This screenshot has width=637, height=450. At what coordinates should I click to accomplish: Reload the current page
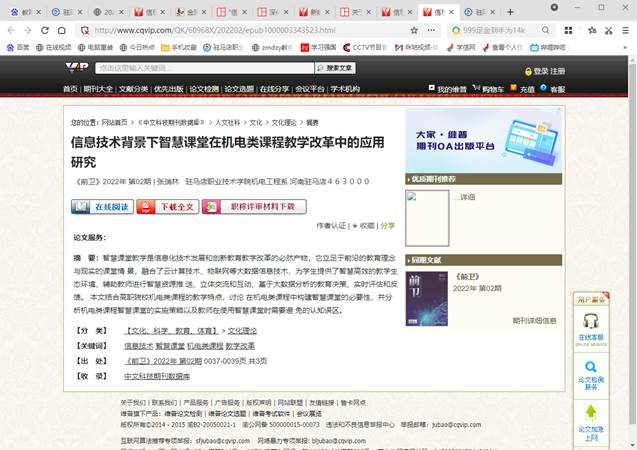[45, 30]
